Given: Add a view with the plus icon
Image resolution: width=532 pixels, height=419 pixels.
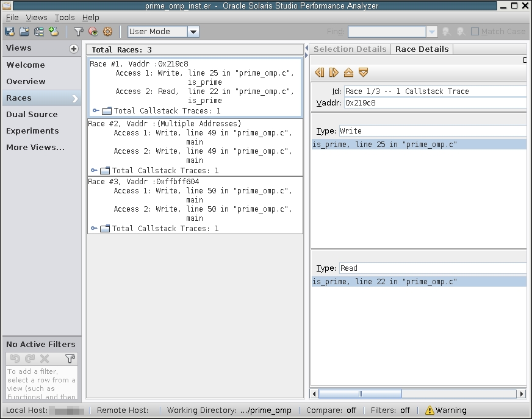Looking at the screenshot, I should 74,49.
